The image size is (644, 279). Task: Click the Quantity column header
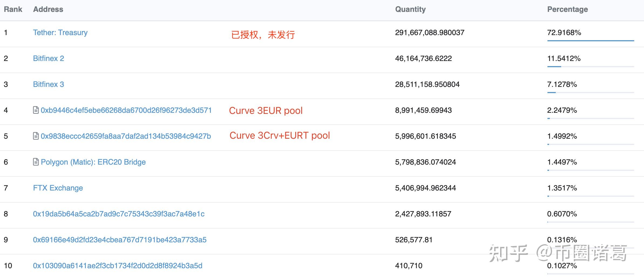[x=411, y=9]
